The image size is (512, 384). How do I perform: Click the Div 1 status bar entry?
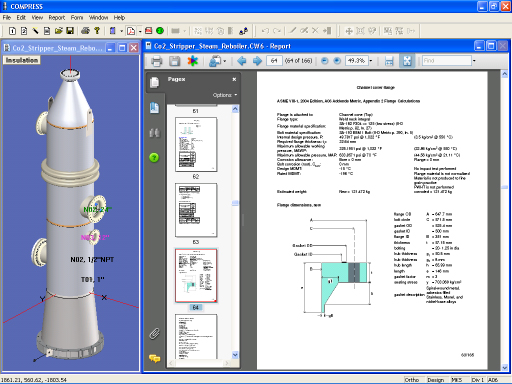pos(477,380)
